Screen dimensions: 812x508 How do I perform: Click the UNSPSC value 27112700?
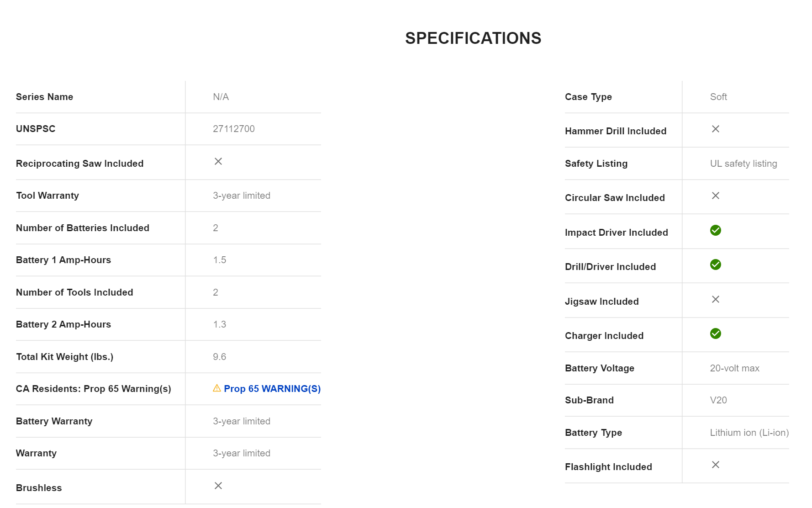click(x=234, y=129)
